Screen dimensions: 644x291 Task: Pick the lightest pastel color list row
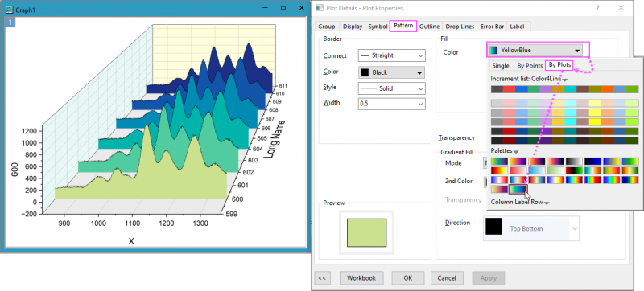point(565,103)
